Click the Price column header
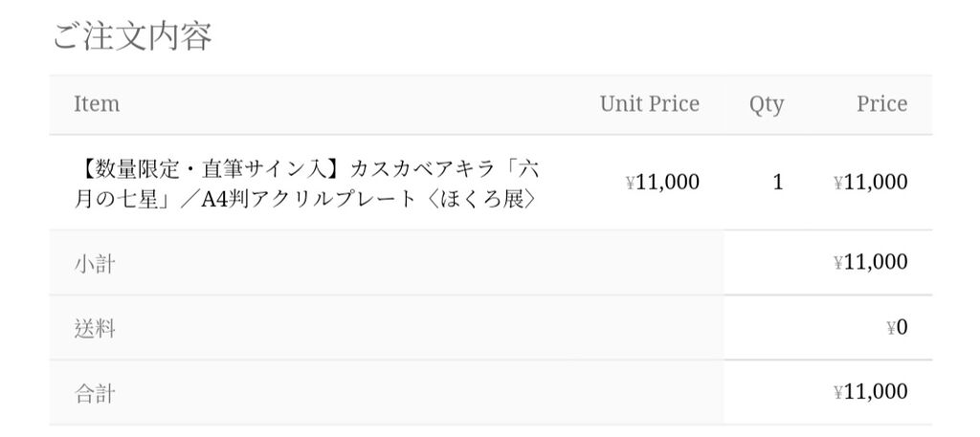This screenshot has height=437, width=980. (881, 103)
